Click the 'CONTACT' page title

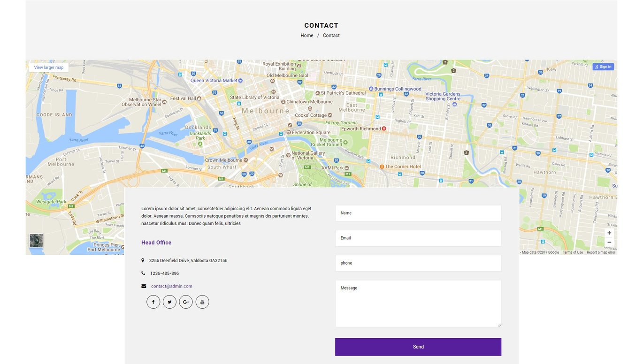point(321,25)
